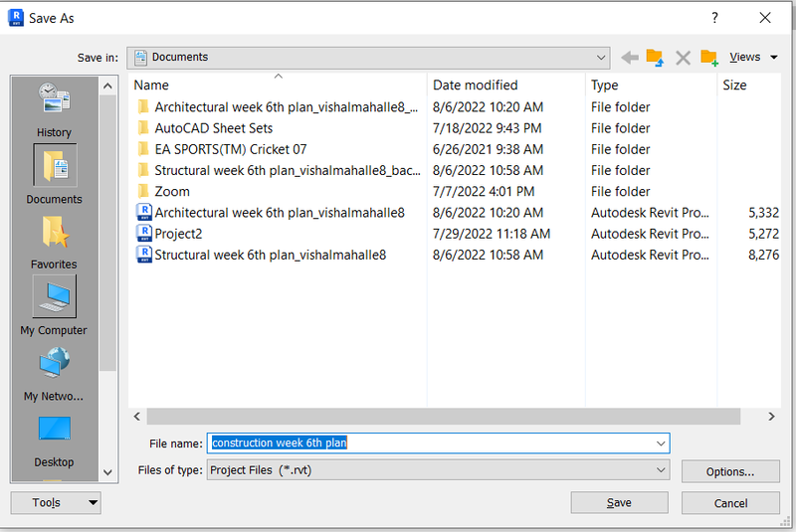Select 'Structural week 6th plan_vishalmahalle8' Revit file name

point(270,255)
